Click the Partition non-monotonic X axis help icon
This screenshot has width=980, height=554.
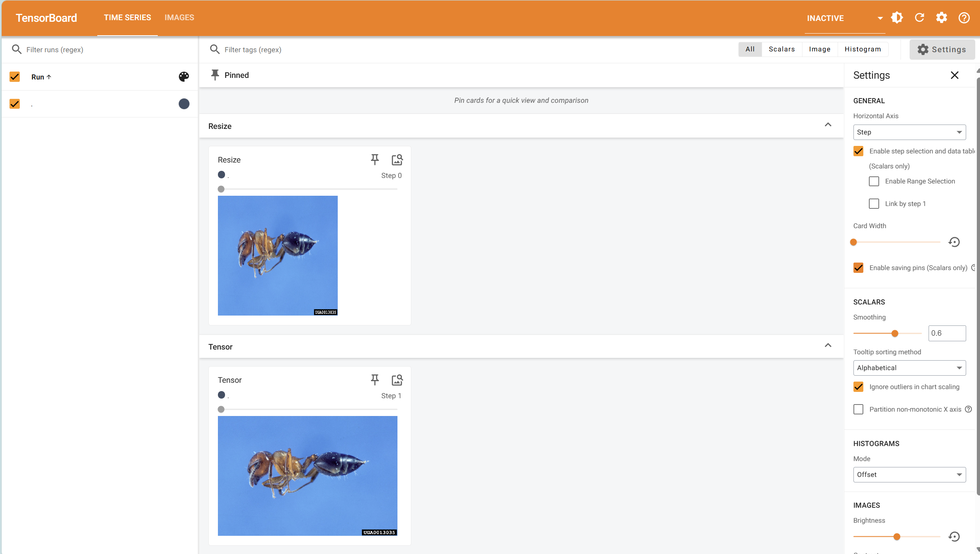coord(969,409)
